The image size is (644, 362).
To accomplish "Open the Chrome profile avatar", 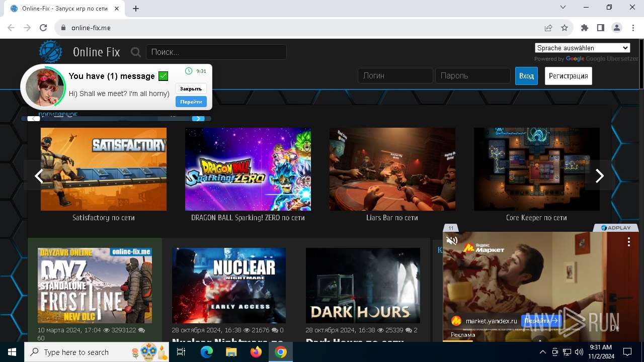I will 617,28.
